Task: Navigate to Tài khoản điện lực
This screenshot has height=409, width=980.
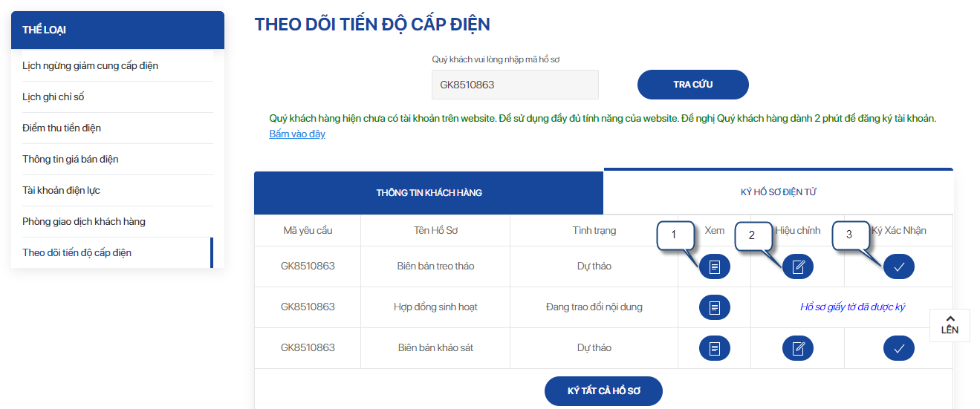Action: coord(61,191)
